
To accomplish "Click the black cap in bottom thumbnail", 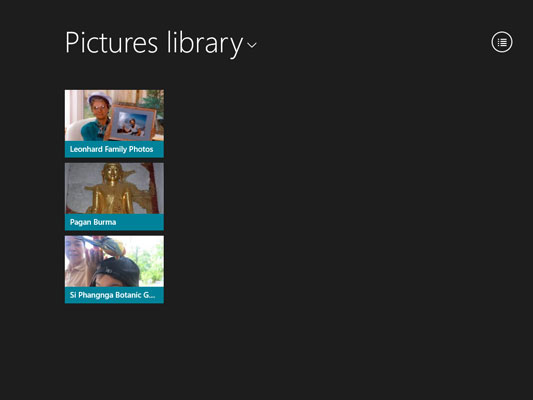I will [117, 271].
